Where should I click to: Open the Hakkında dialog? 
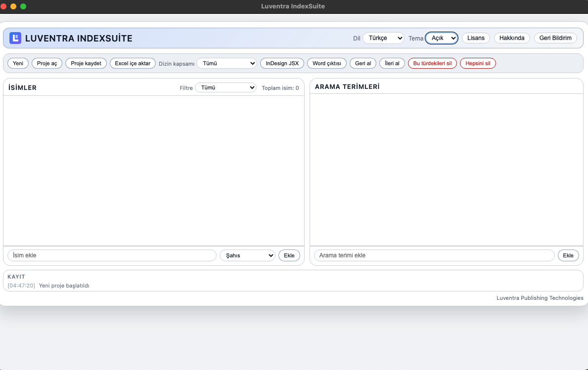[512, 38]
